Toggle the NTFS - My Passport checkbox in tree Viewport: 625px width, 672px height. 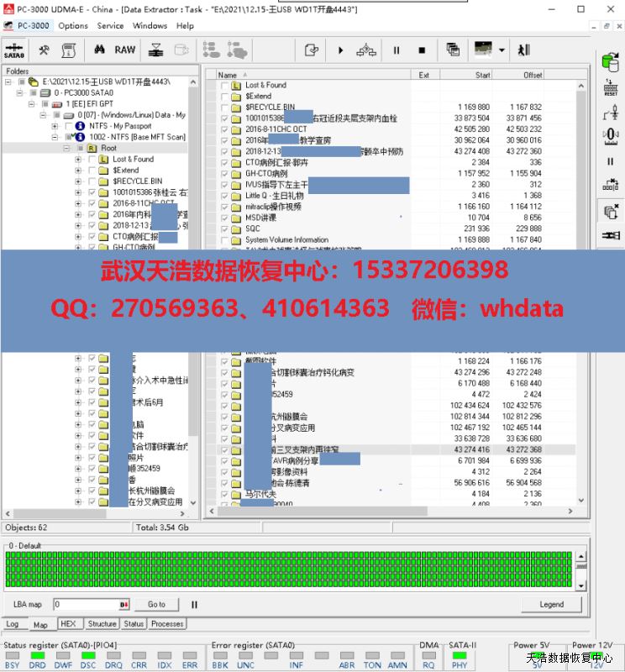click(69, 126)
